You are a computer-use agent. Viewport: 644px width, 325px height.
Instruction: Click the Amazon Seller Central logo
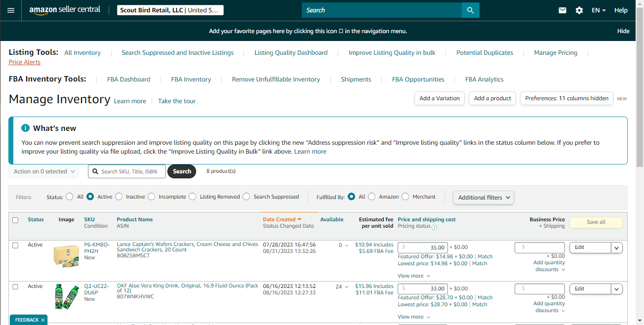[x=65, y=10]
